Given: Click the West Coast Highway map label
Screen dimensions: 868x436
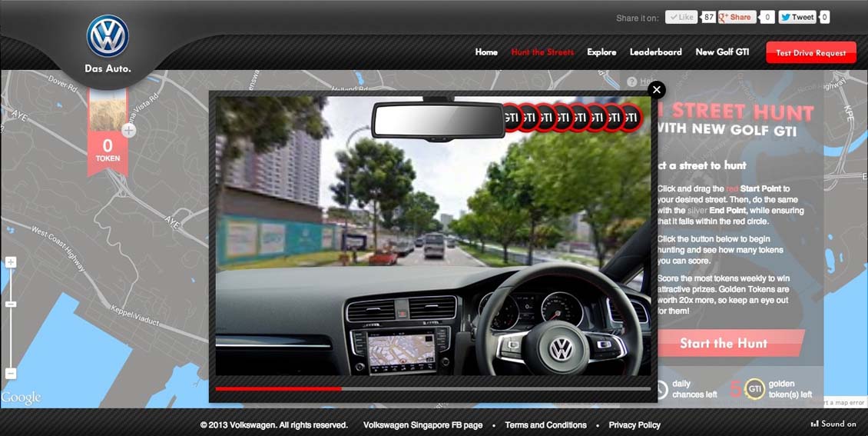Looking at the screenshot, I should pyautogui.click(x=58, y=248).
